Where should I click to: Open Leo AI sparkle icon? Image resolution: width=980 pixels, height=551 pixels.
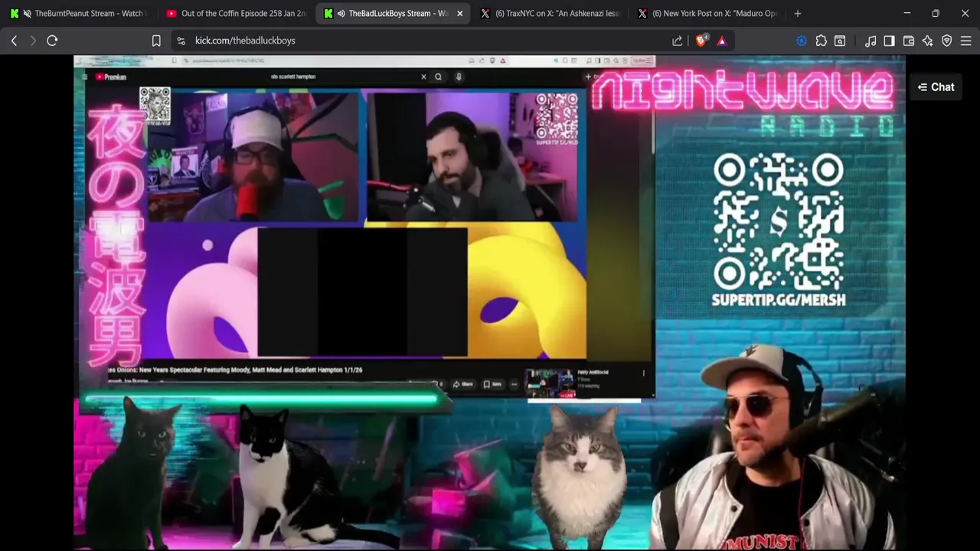[x=928, y=41]
